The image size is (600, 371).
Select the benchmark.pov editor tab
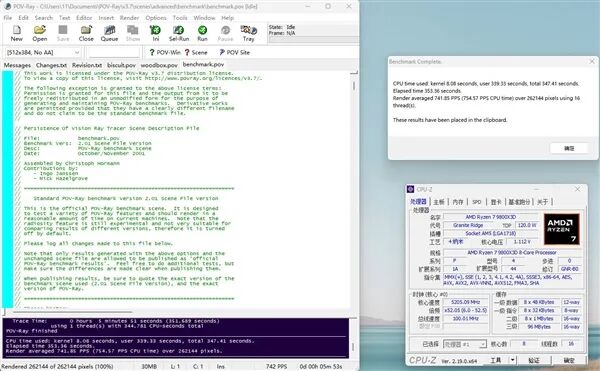[x=203, y=64]
